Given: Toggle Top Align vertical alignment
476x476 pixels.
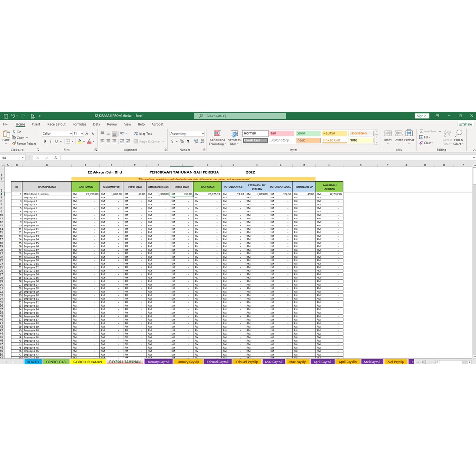Looking at the screenshot, I should pos(102,133).
